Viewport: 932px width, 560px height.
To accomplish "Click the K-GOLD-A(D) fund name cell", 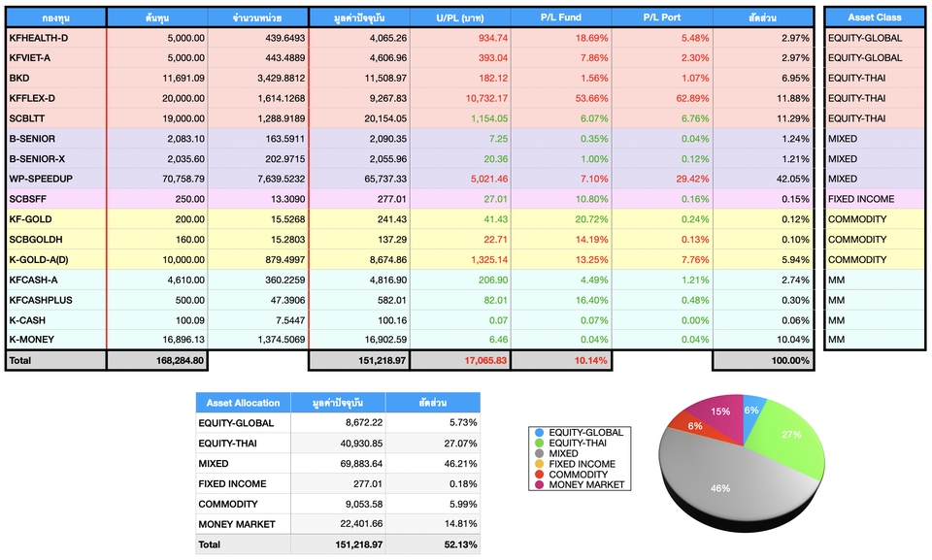I will [56, 260].
